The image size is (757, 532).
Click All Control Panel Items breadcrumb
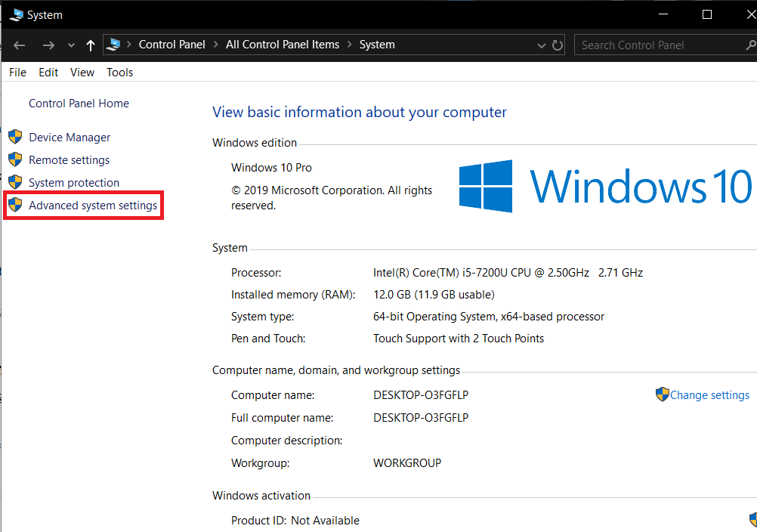283,45
